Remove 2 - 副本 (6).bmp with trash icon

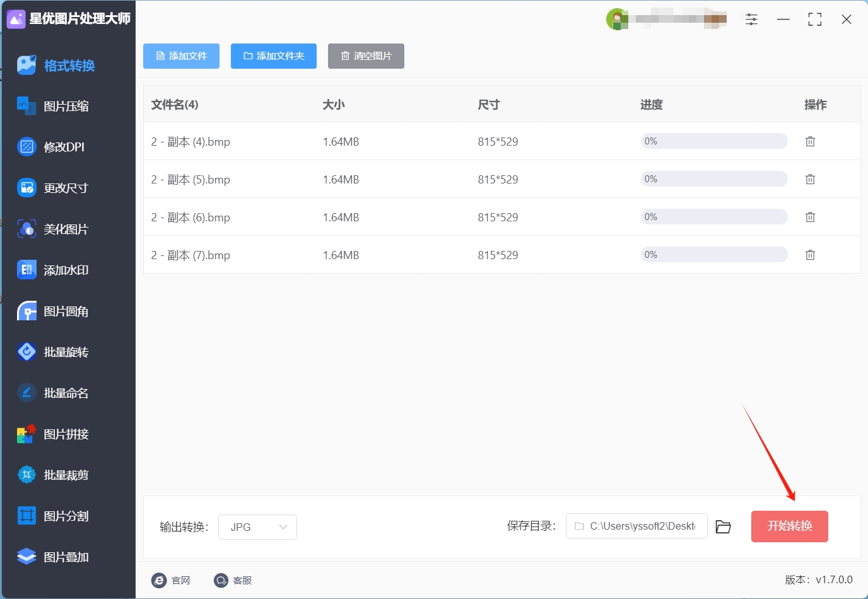pos(810,217)
